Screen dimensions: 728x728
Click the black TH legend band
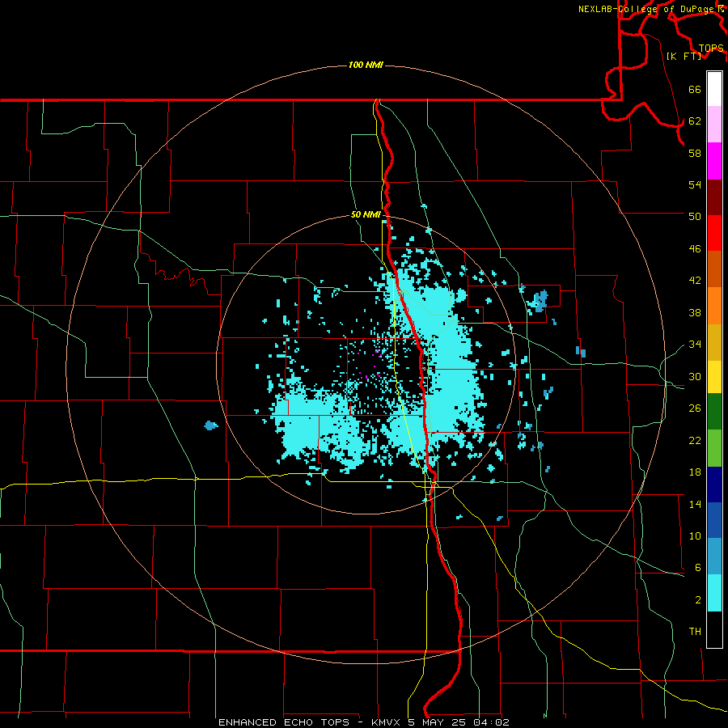[714, 629]
